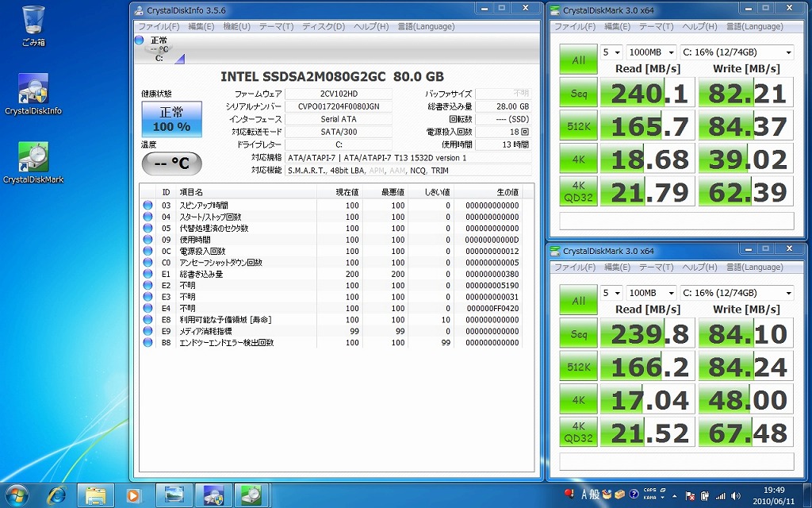Switch to CrystalDiskMark taskbar button

(252, 495)
